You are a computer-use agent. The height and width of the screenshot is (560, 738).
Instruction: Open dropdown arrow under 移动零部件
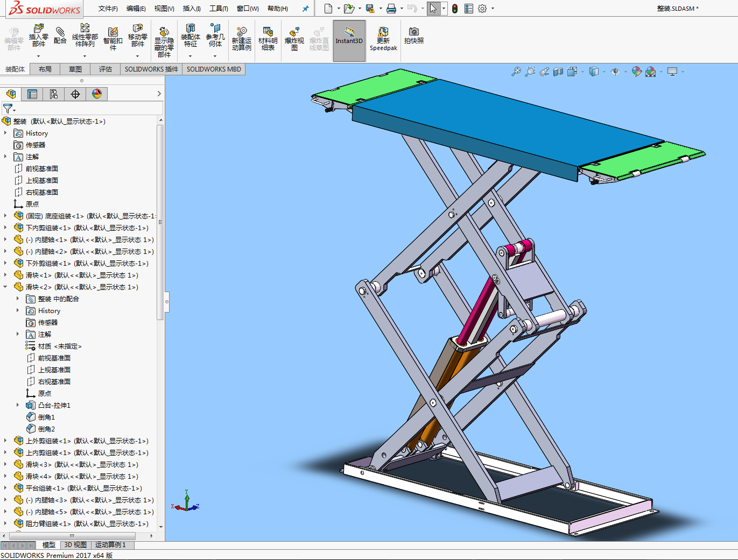[x=138, y=56]
